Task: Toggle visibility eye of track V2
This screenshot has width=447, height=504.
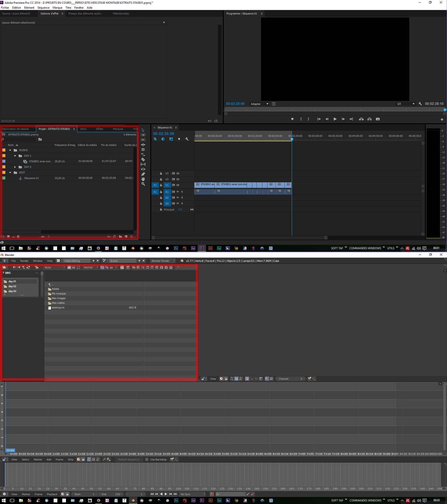Action: point(178,179)
